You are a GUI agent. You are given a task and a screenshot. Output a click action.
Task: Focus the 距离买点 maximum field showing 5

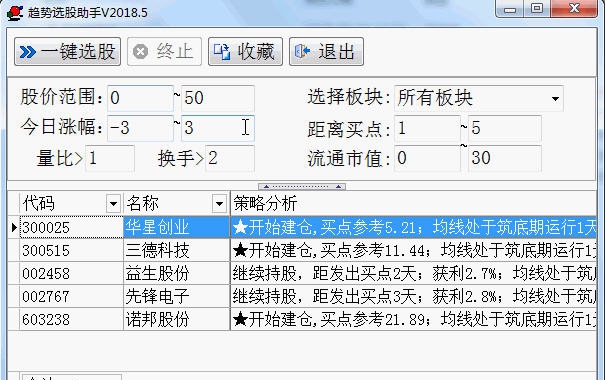click(505, 128)
